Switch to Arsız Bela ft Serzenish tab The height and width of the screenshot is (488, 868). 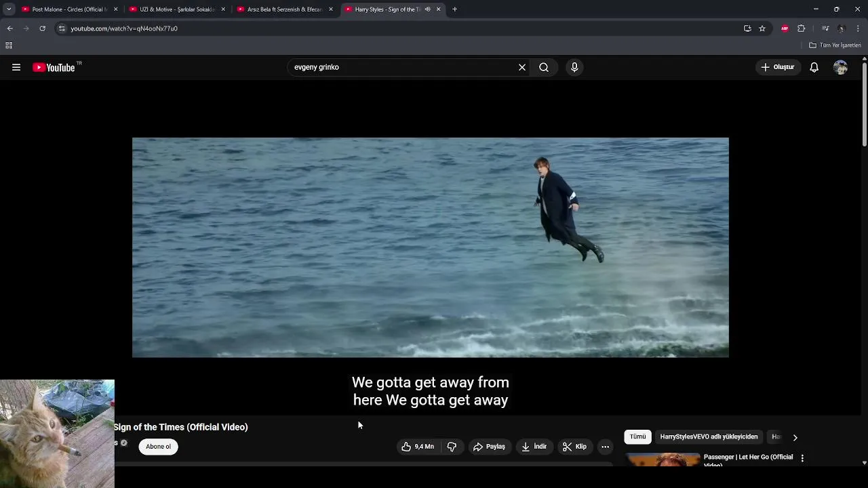click(284, 9)
